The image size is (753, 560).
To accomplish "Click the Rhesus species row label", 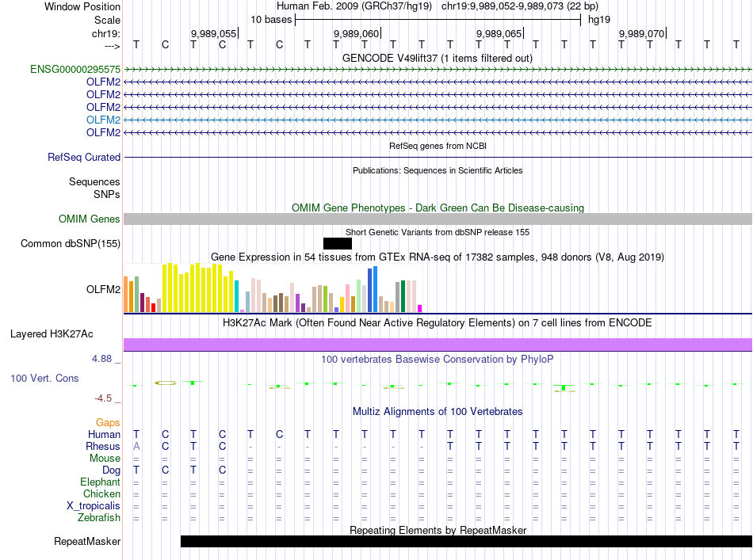I will tap(103, 447).
